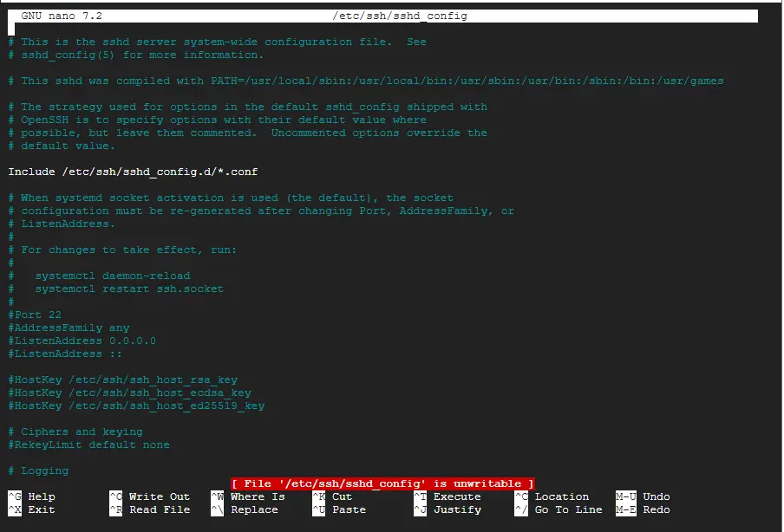Click the 'GNU nano 7.2' title text
The image size is (784, 532).
point(62,16)
